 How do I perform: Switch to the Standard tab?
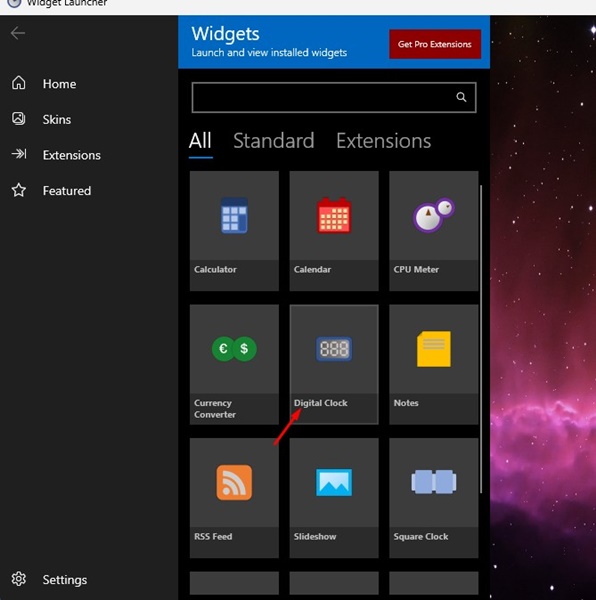(274, 141)
